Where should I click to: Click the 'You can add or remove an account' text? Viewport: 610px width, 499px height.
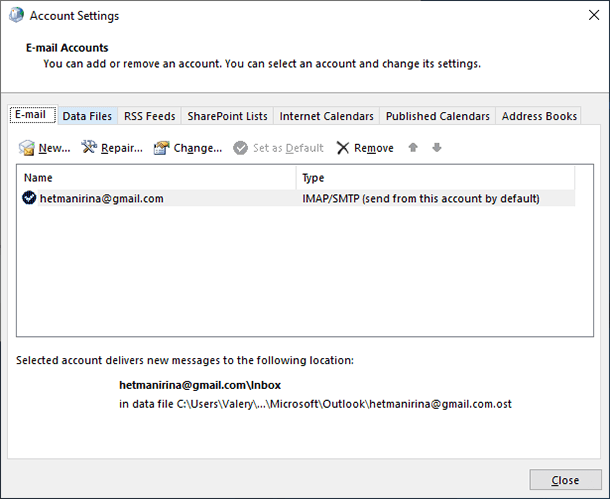[262, 63]
